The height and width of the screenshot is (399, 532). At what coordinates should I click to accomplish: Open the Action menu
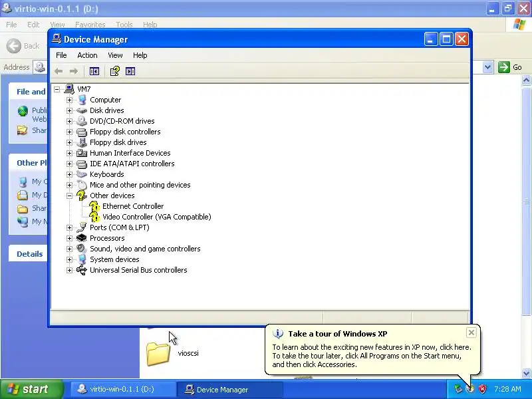pyautogui.click(x=87, y=55)
